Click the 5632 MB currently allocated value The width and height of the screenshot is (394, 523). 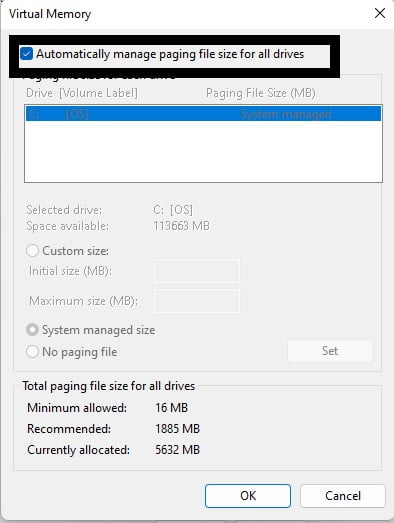point(177,450)
